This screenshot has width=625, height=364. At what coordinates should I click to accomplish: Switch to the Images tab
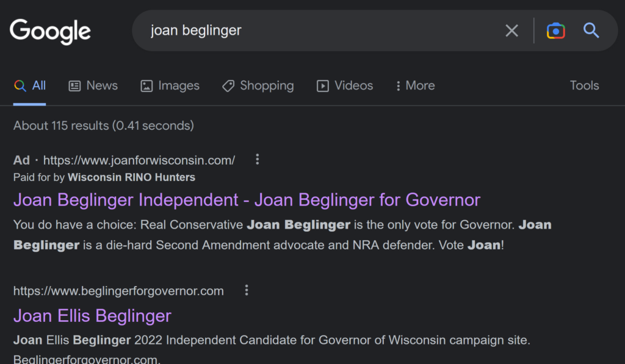tap(170, 86)
